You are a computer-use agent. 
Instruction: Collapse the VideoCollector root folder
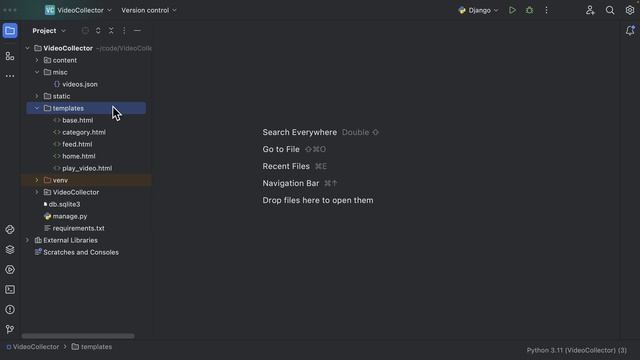point(27,48)
